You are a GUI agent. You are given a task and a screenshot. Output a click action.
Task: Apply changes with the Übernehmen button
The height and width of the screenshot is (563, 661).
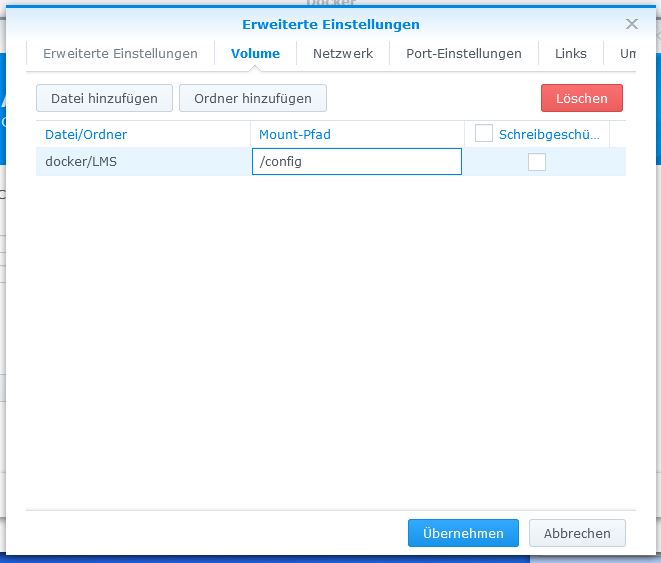463,533
